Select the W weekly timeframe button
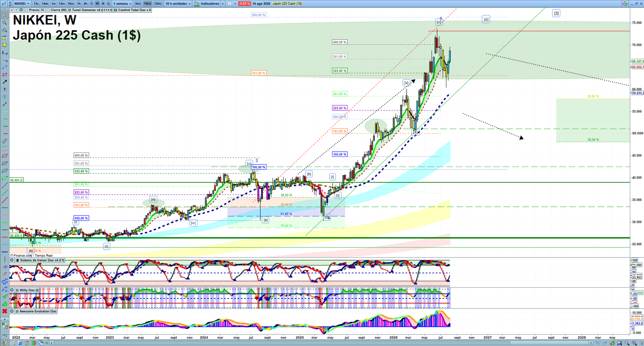This screenshot has width=644, height=346. [97, 3]
